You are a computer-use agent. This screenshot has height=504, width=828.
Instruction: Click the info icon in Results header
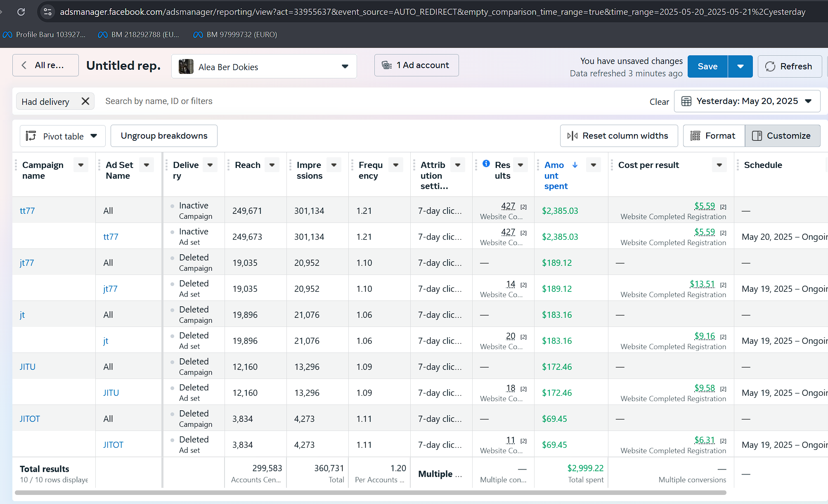[486, 163]
